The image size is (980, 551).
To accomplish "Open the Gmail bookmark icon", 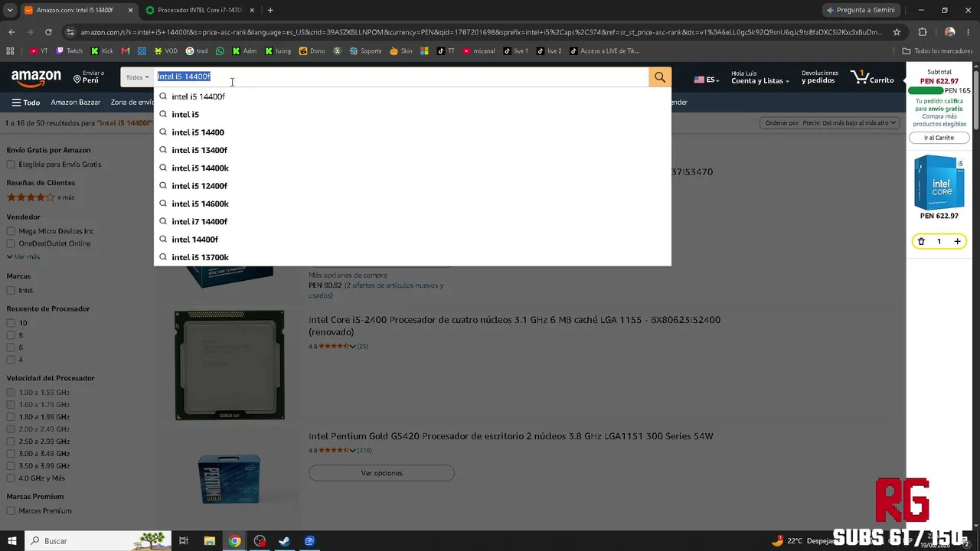I will point(126,51).
